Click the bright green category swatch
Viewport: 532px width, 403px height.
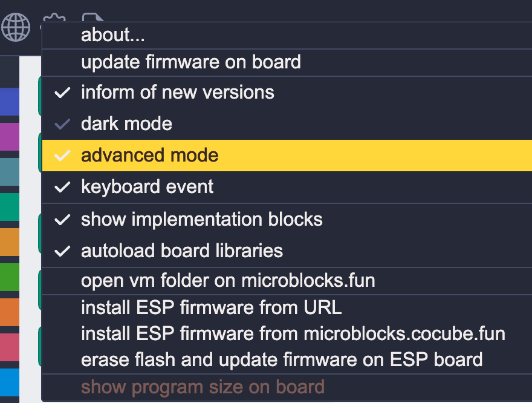10,277
